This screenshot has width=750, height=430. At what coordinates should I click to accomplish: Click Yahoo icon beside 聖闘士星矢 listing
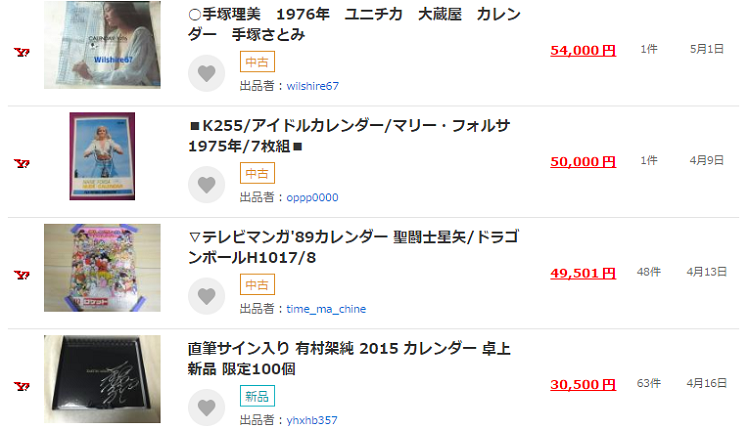coord(21,274)
